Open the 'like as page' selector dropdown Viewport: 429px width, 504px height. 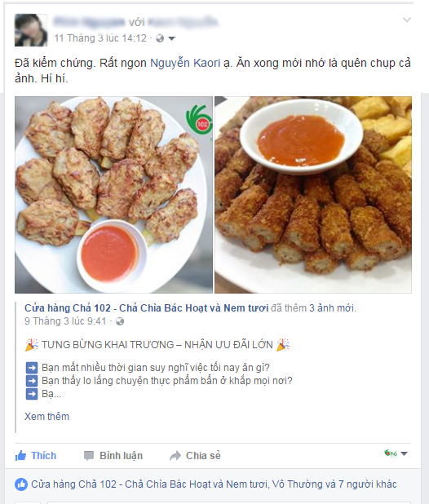coord(396,453)
